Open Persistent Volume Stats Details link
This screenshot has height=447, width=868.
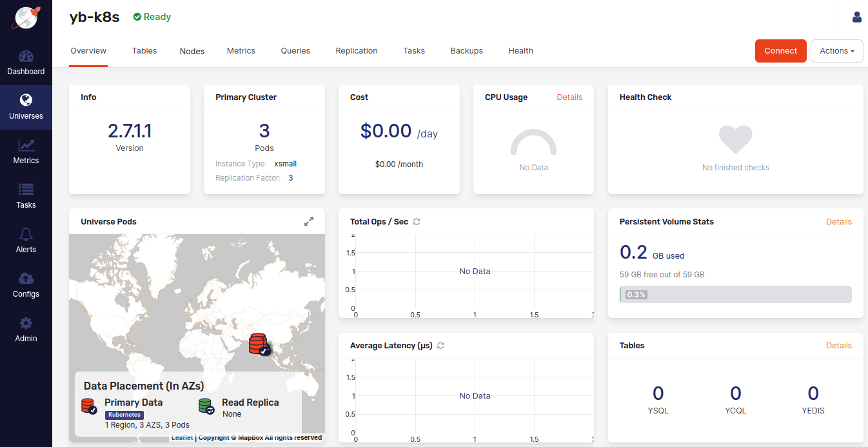pyautogui.click(x=838, y=222)
